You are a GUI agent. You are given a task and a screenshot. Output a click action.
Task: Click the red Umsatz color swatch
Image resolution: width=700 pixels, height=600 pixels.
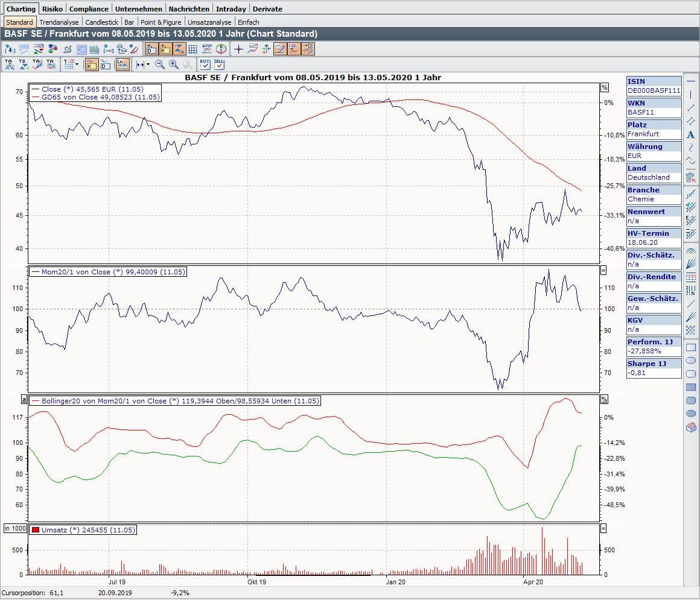pyautogui.click(x=36, y=530)
